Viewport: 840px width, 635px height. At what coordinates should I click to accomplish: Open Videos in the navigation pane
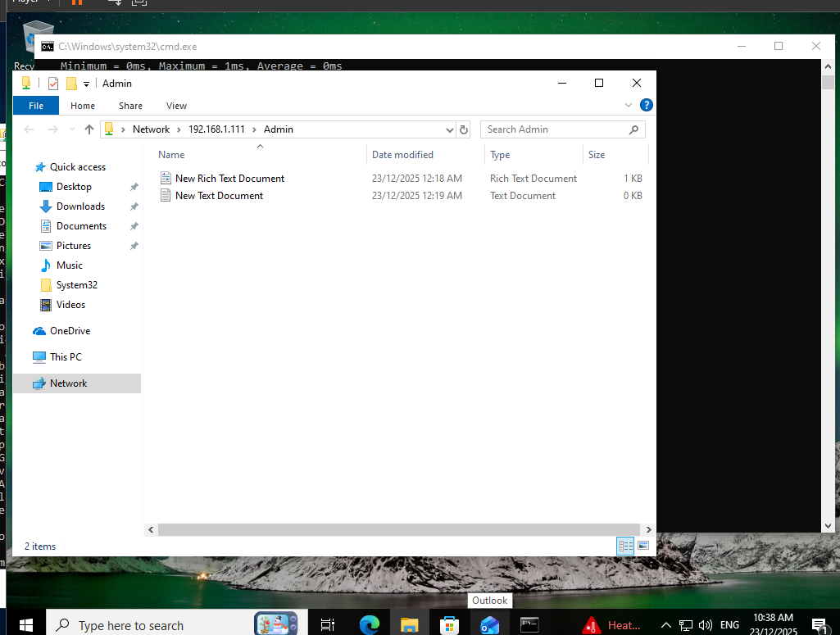pos(70,305)
